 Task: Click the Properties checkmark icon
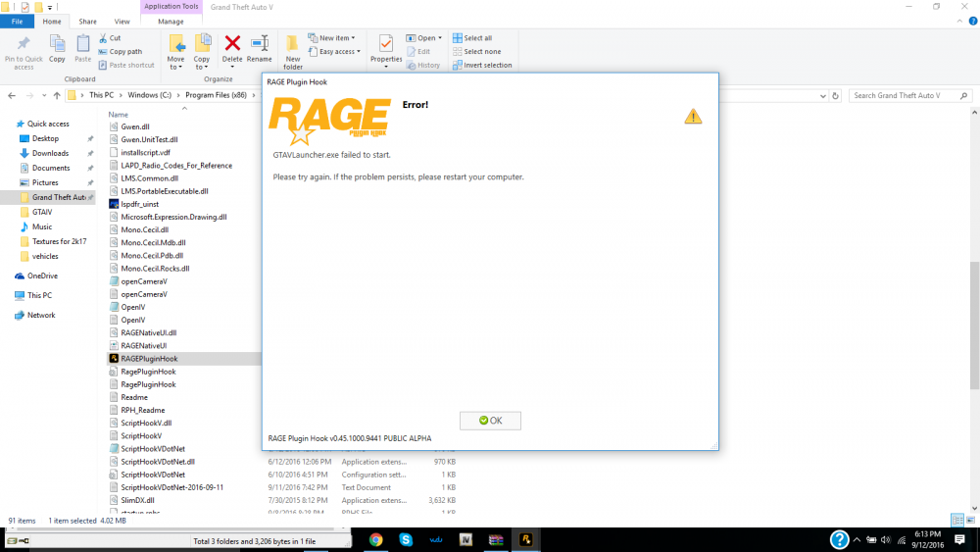[386, 44]
